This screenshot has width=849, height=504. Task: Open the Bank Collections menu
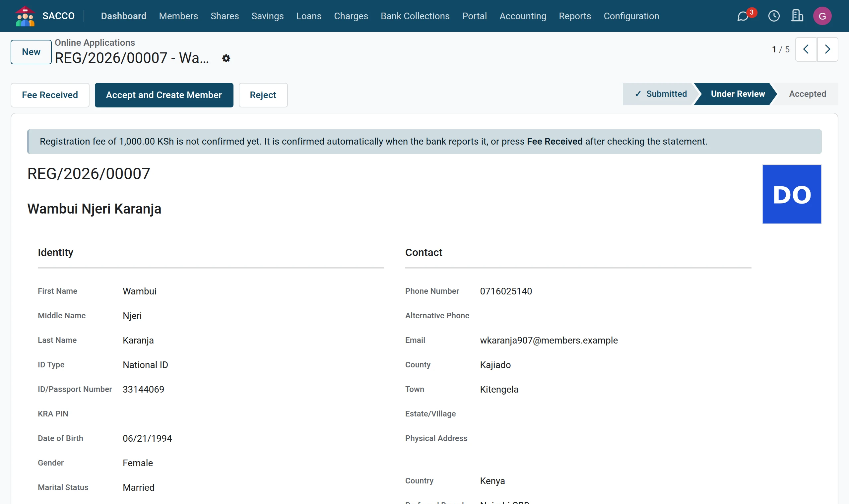(415, 16)
